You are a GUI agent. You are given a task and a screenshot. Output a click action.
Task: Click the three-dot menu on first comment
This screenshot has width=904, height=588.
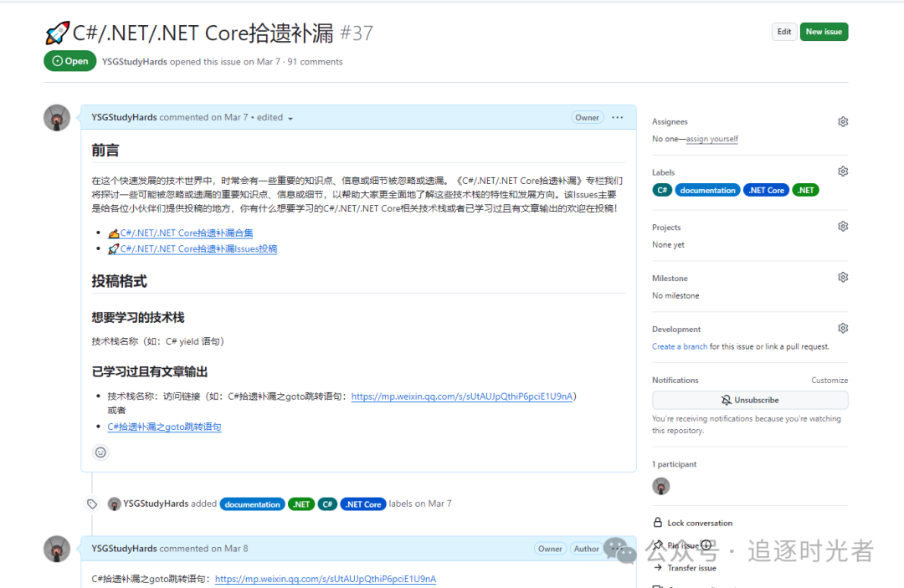pos(617,117)
